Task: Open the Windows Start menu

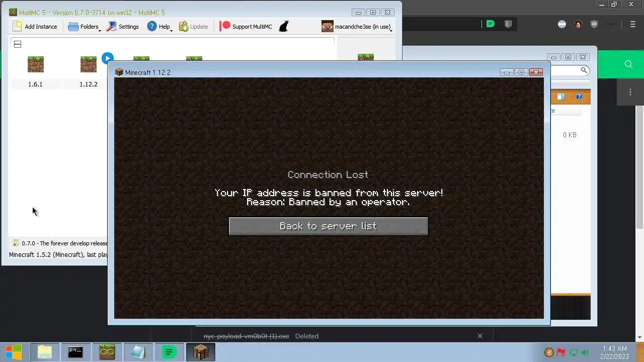Action: 14,352
